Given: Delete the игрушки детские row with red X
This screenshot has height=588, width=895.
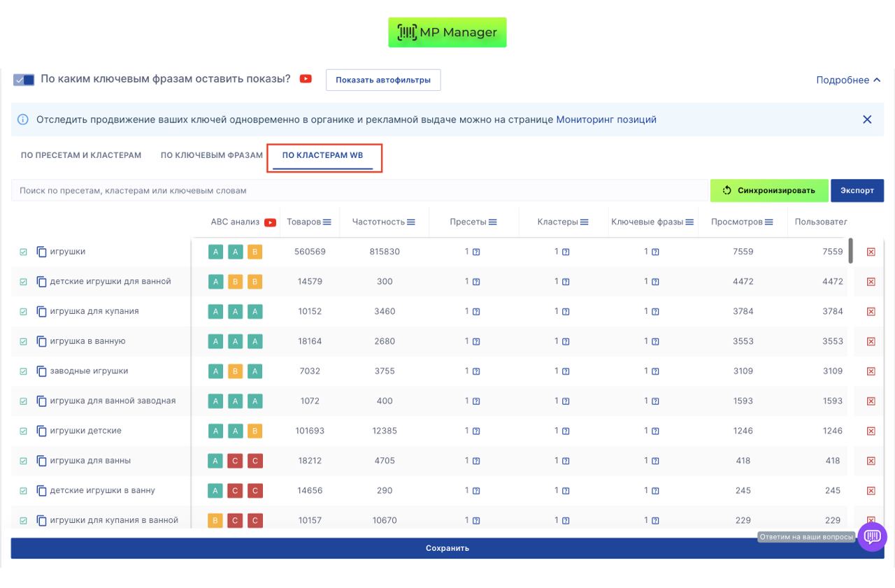Looking at the screenshot, I should click(x=871, y=431).
